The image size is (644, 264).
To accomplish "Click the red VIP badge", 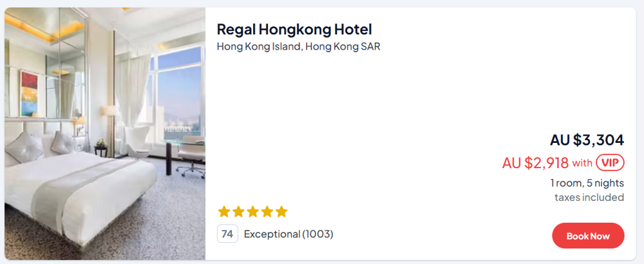I will point(610,163).
